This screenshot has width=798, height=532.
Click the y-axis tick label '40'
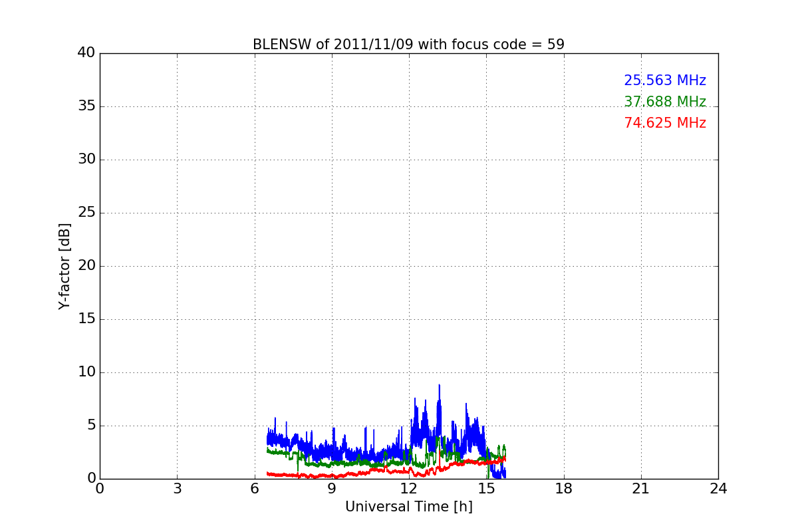(86, 53)
